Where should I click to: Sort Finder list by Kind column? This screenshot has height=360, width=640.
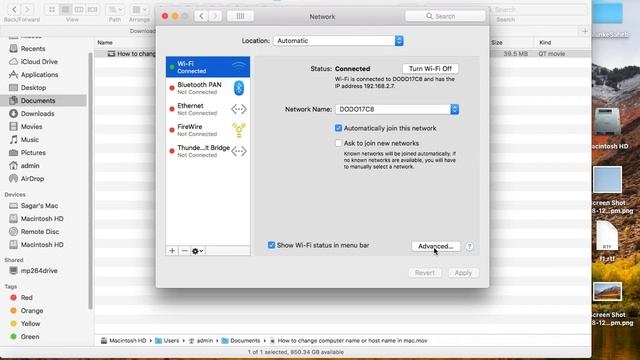[x=545, y=42]
